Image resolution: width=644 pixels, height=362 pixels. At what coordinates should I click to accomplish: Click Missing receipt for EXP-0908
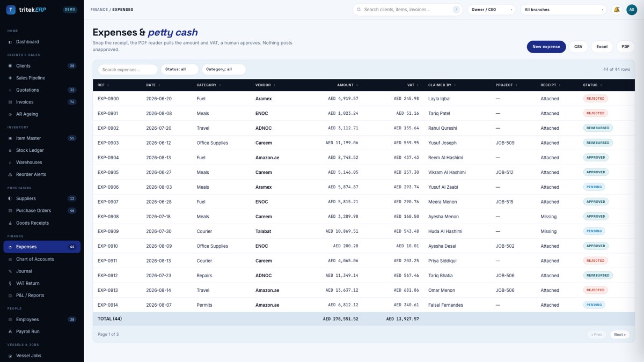coord(548,217)
